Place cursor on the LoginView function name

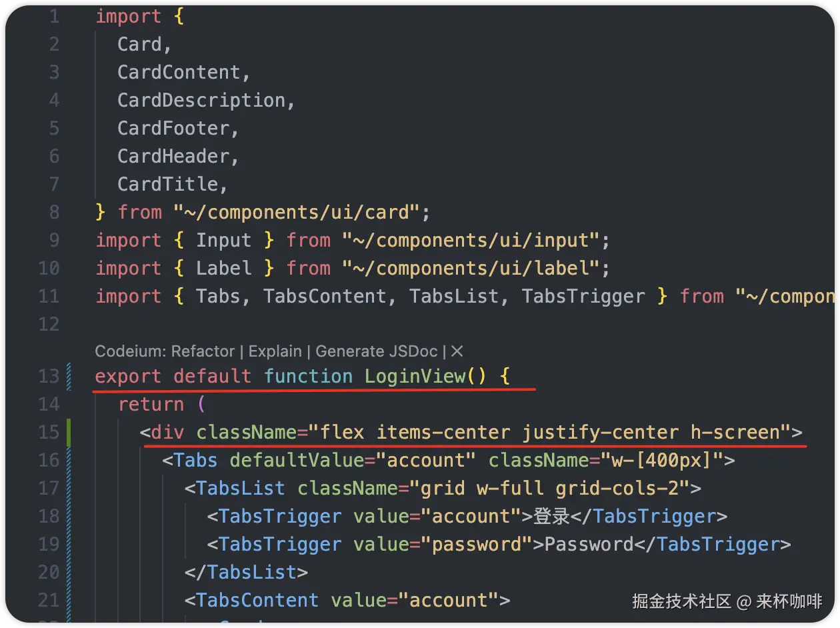click(415, 376)
